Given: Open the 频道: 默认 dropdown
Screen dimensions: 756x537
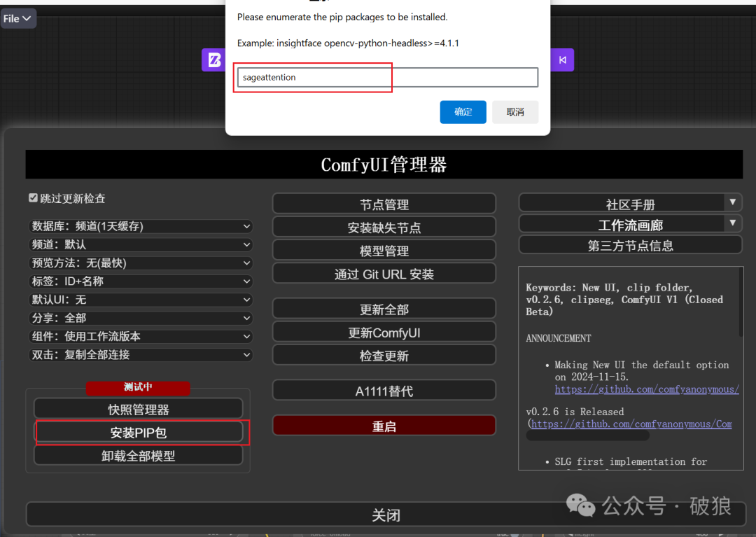Looking at the screenshot, I should pos(141,244).
